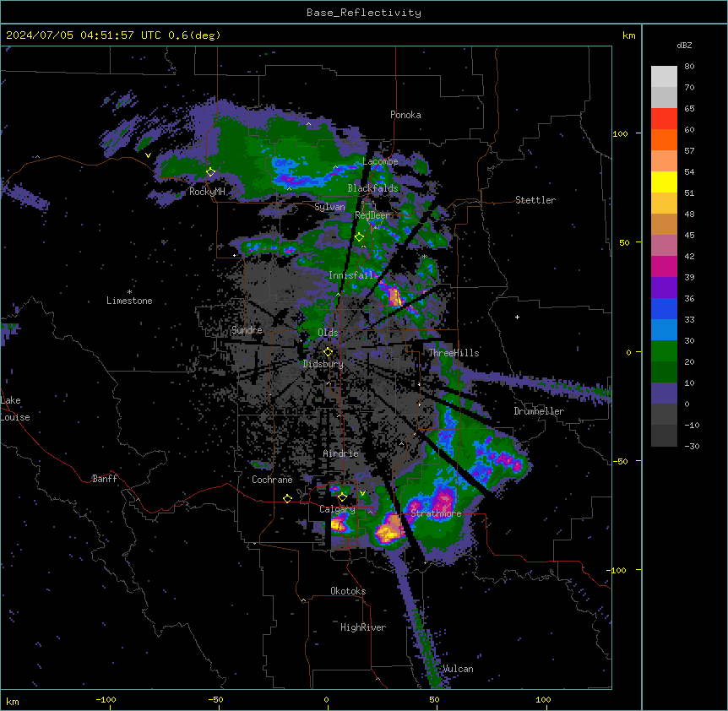Click the Strathmore city label
The width and height of the screenshot is (728, 711).
pos(436,513)
